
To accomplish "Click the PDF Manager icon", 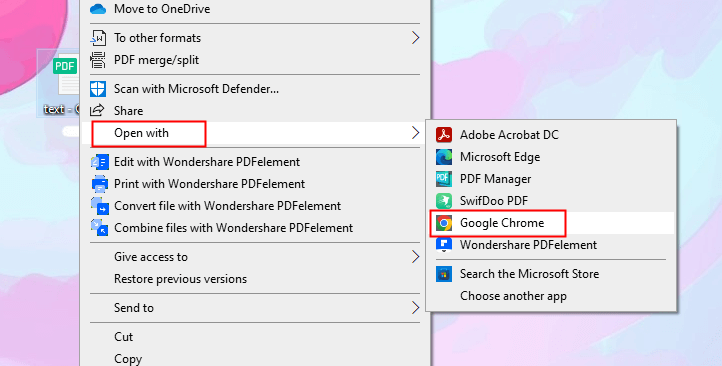I will point(444,179).
